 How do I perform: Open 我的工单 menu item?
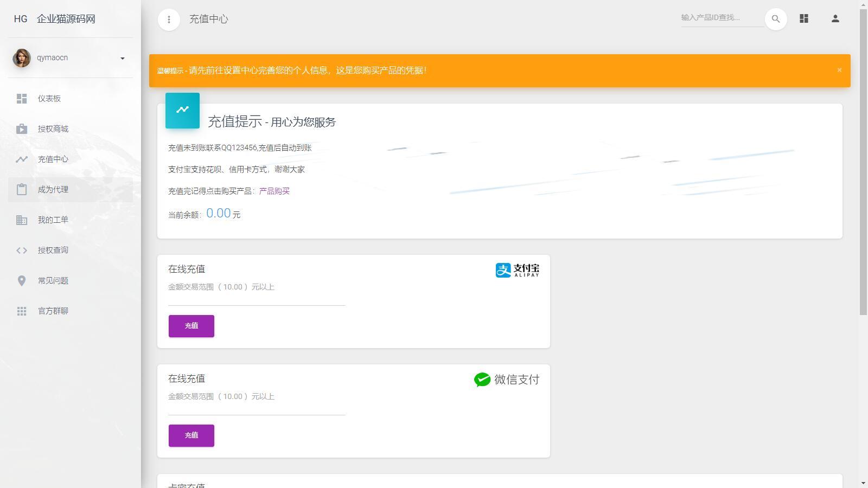tap(71, 220)
